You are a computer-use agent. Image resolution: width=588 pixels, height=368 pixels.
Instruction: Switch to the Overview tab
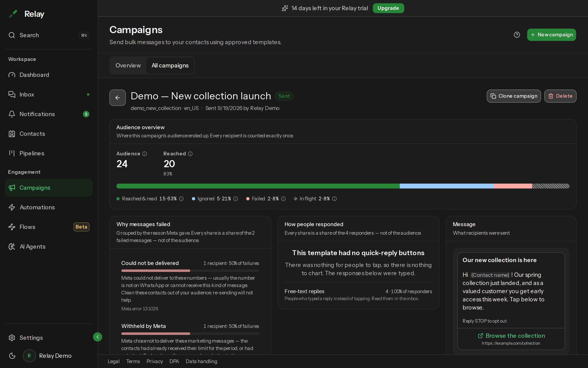click(x=128, y=65)
